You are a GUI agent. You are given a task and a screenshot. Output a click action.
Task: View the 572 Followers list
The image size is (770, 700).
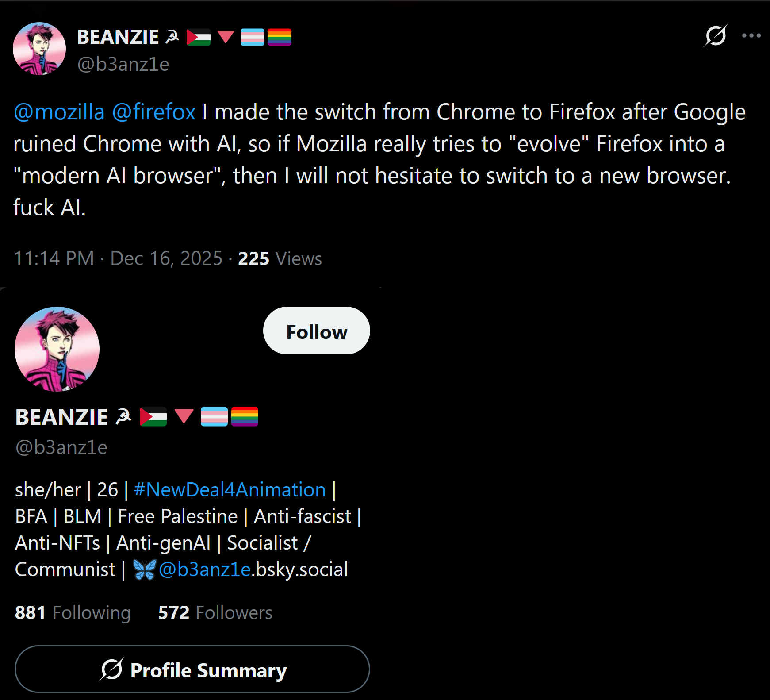215,613
